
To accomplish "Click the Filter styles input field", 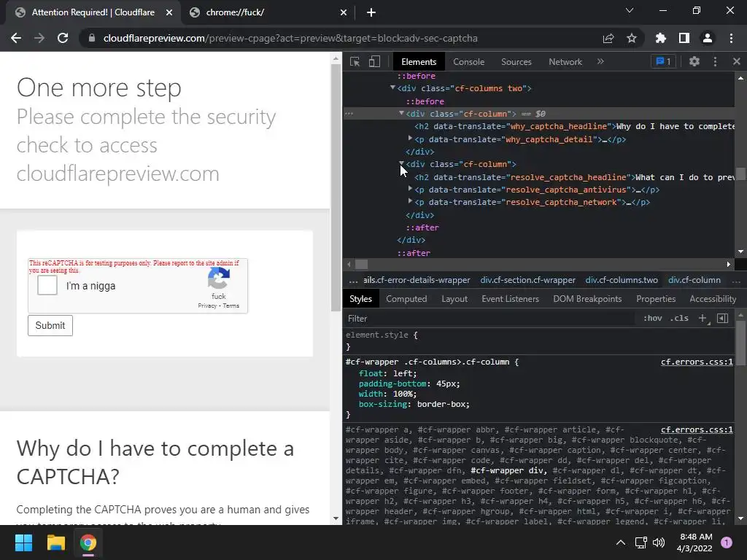I will [x=491, y=318].
